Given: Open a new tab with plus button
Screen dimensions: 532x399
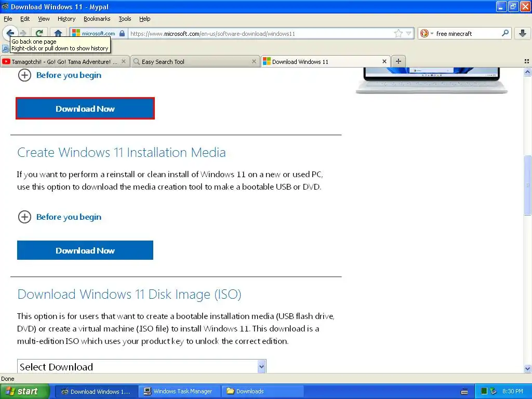Looking at the screenshot, I should coord(398,61).
